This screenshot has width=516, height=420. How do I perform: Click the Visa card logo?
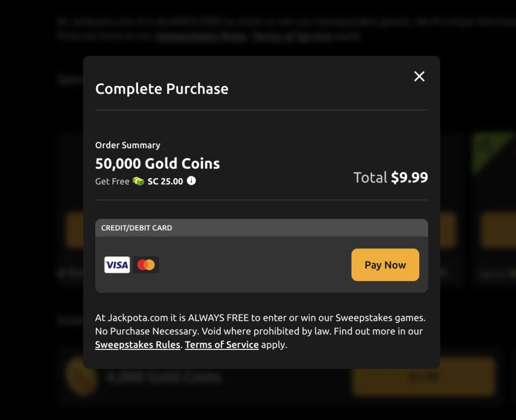click(117, 265)
